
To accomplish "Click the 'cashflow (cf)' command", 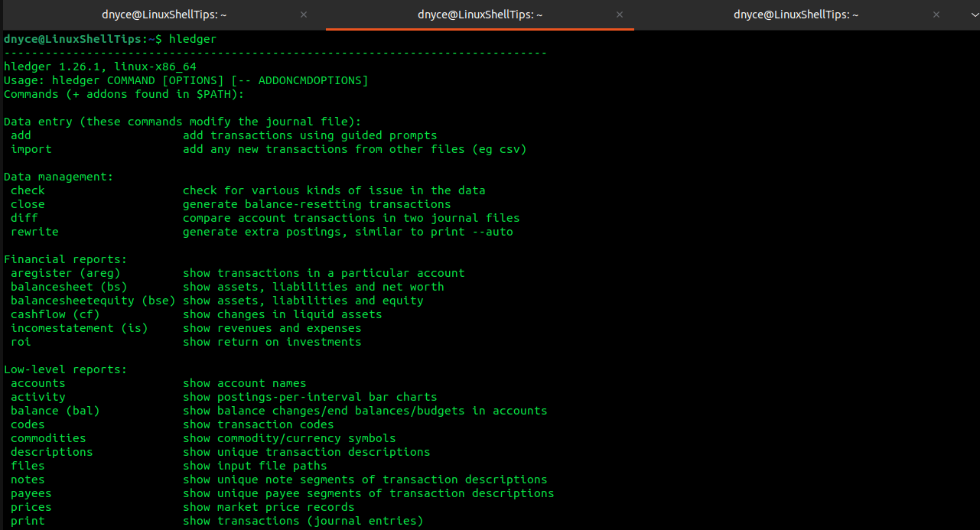I will pos(55,314).
